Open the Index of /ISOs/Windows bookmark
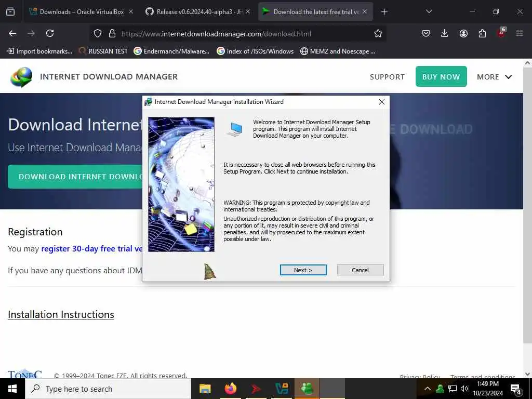The width and height of the screenshot is (532, 399). (x=255, y=51)
